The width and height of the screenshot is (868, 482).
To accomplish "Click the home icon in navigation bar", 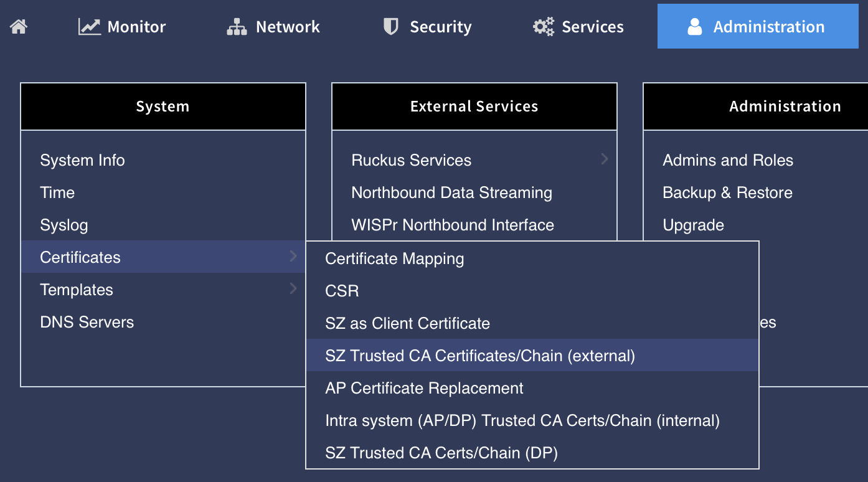I will (x=19, y=27).
